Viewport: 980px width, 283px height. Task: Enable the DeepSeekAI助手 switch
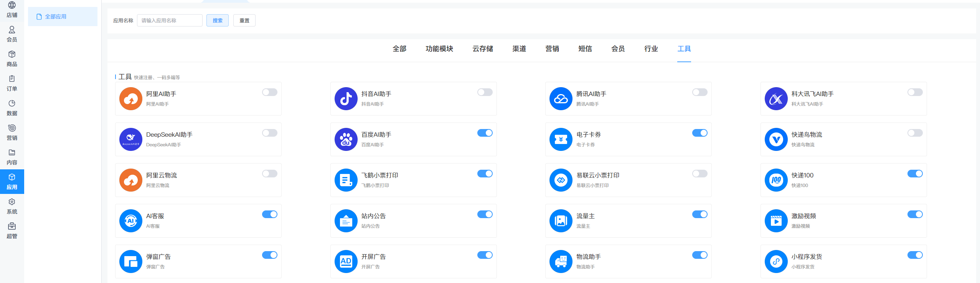click(x=270, y=133)
